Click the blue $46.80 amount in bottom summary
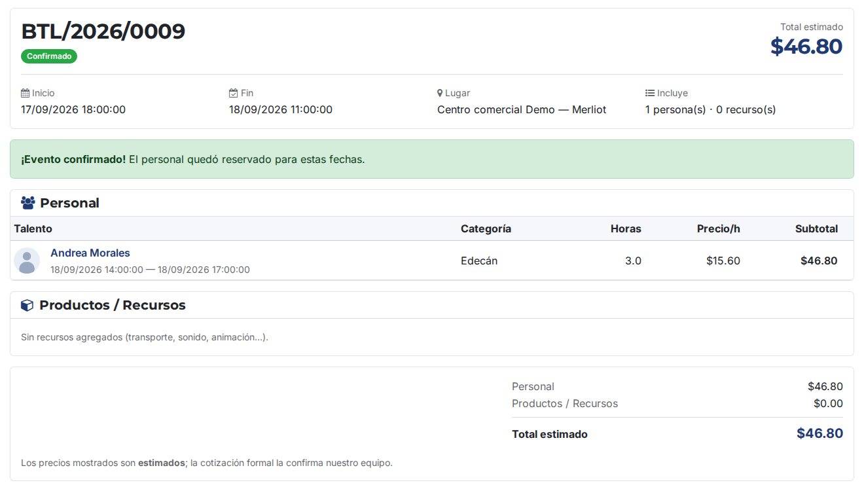This screenshot has width=864, height=504. pyautogui.click(x=819, y=433)
